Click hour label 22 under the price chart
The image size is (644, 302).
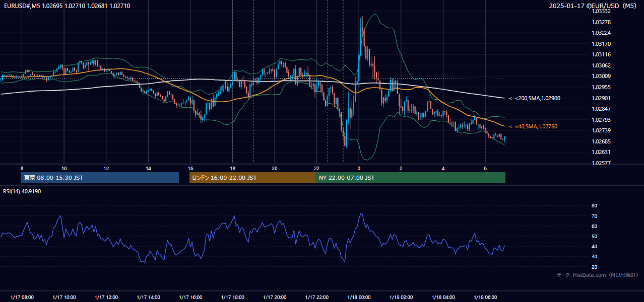(316, 168)
